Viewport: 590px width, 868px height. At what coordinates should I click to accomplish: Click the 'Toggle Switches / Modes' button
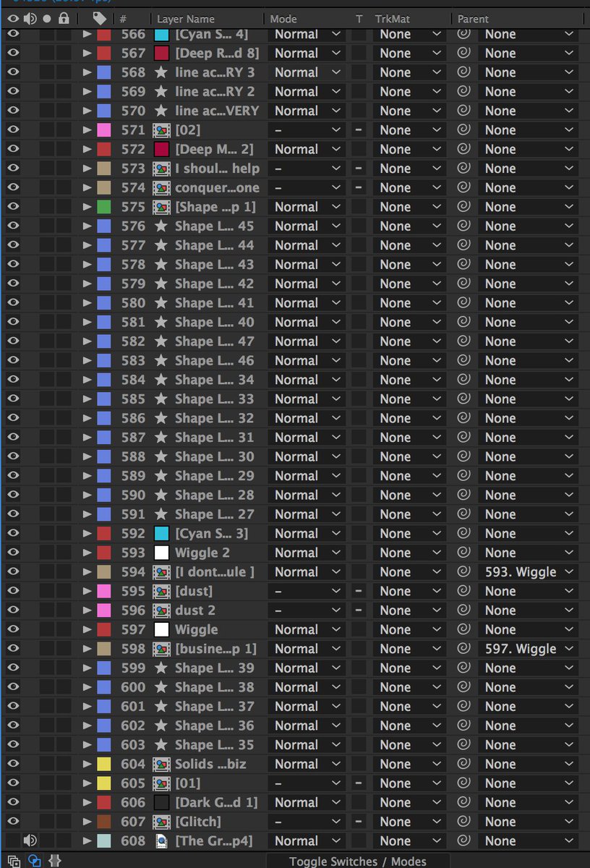[358, 861]
